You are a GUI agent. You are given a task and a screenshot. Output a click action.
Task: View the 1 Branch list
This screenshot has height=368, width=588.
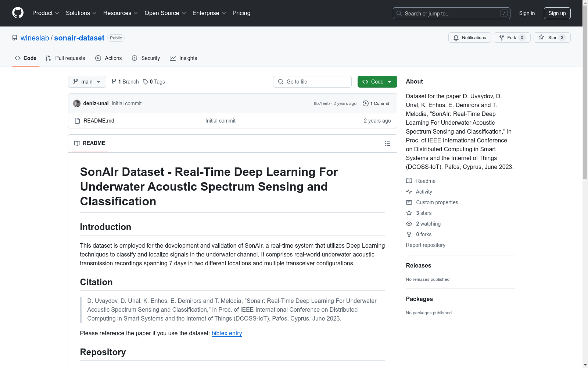(125, 82)
